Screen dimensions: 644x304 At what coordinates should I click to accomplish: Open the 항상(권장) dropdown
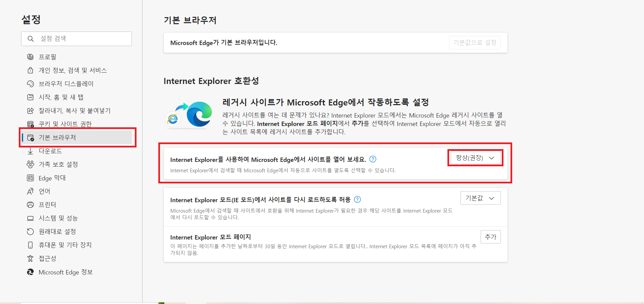tap(475, 158)
